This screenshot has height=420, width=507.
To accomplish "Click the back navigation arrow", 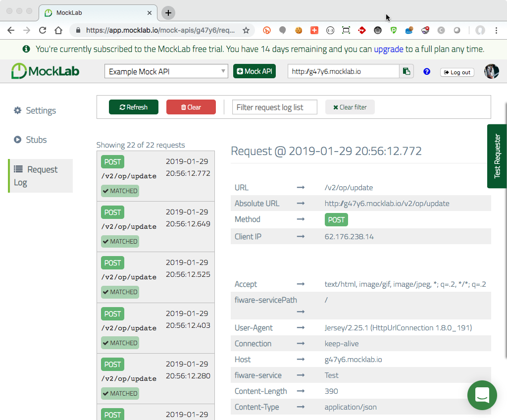I will click(x=11, y=30).
